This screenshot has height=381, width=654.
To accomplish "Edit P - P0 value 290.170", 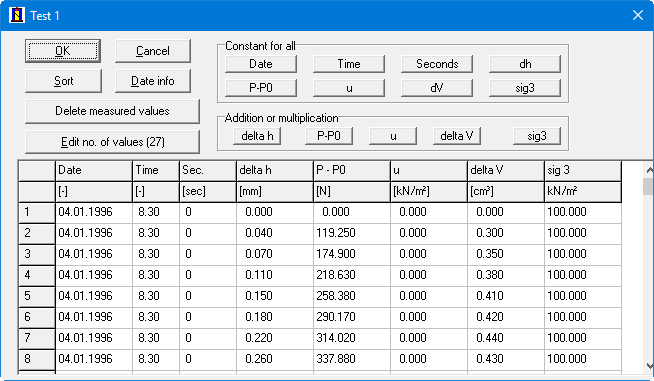I will 352,317.
